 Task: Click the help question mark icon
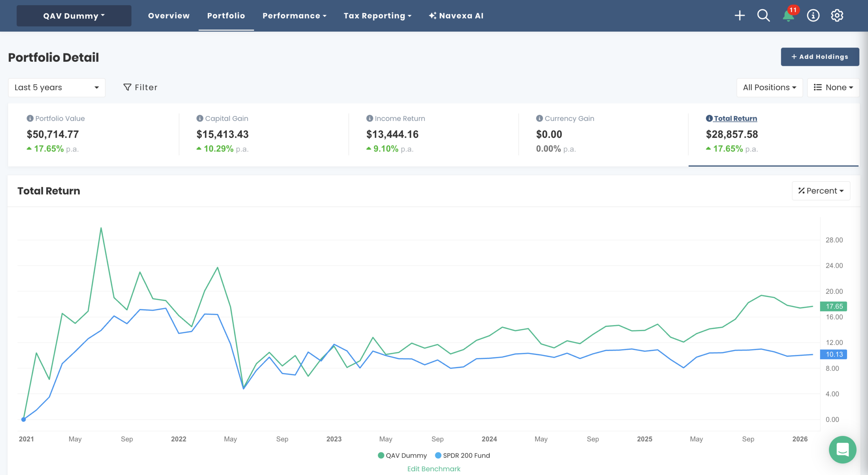point(813,16)
